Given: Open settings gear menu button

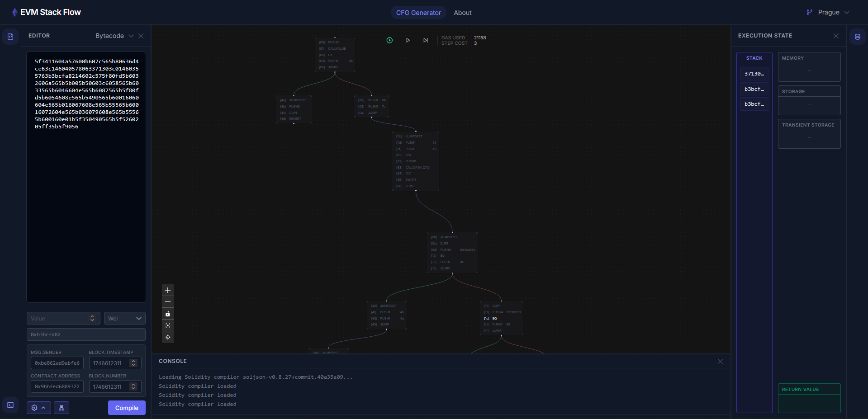Looking at the screenshot, I should [38, 408].
